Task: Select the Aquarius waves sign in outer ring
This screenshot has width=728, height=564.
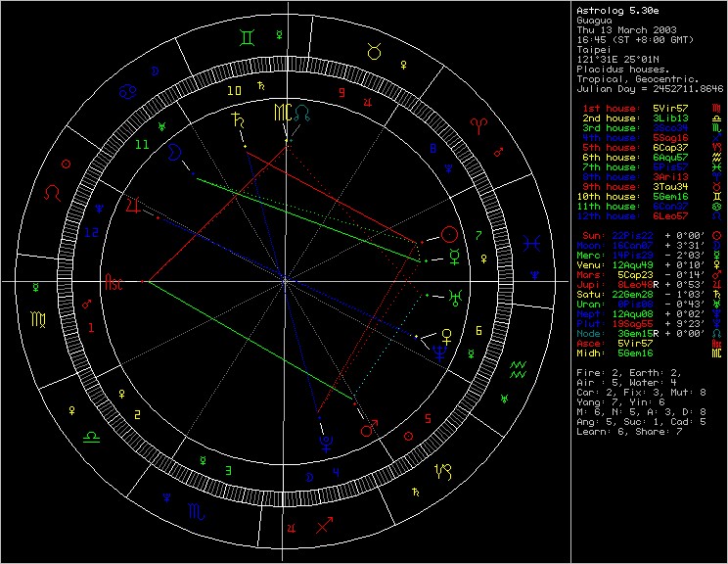Action: (x=517, y=368)
